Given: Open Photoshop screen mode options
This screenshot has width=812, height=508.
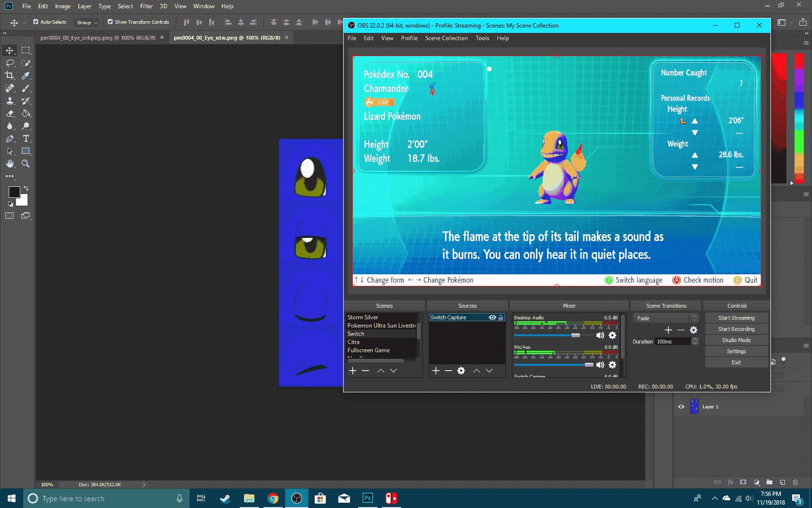Looking at the screenshot, I should coord(26,216).
